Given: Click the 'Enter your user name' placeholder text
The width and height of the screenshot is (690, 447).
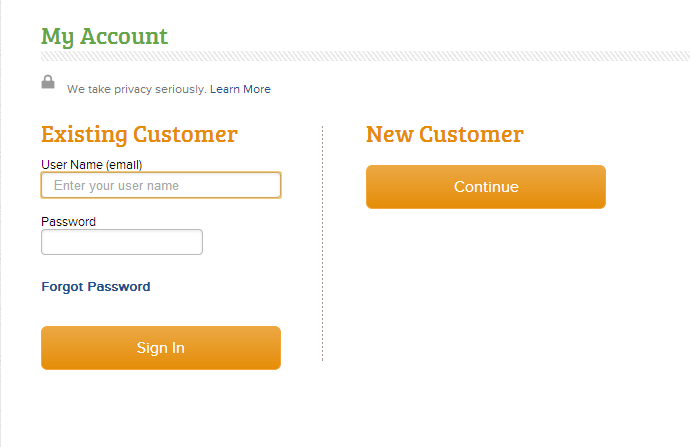Looking at the screenshot, I should pyautogui.click(x=117, y=186).
